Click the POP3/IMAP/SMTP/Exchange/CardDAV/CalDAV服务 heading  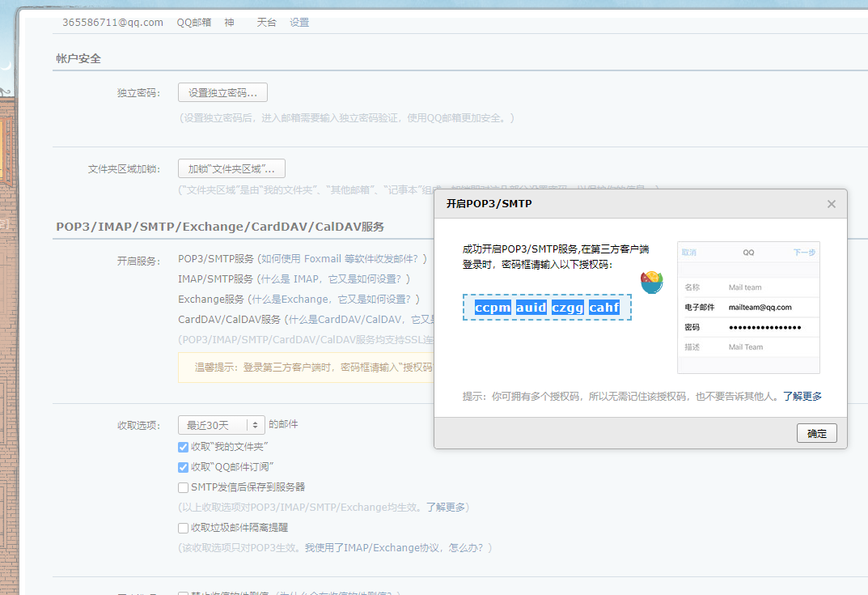pyautogui.click(x=220, y=227)
